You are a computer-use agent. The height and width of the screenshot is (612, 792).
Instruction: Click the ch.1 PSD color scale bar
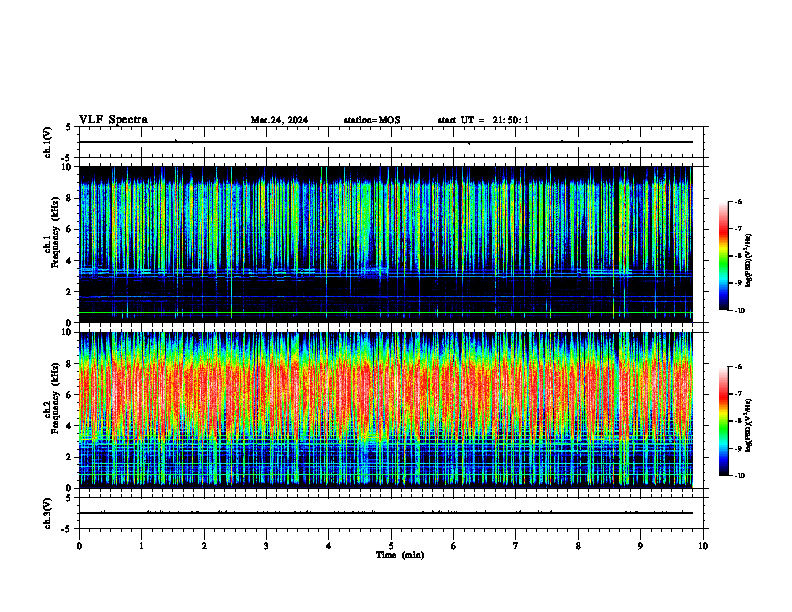pos(724,256)
